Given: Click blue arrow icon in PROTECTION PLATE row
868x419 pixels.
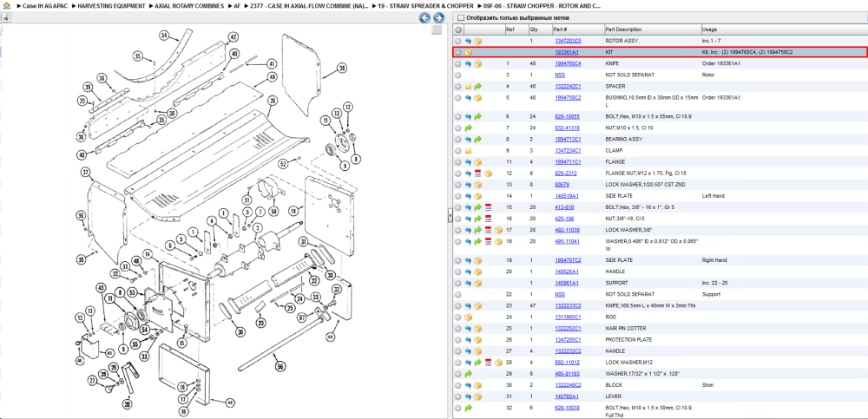Looking at the screenshot, I should (x=468, y=340).
